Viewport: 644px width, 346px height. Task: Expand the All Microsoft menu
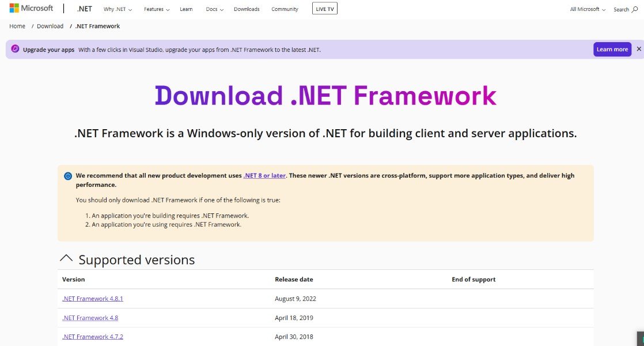pos(588,9)
